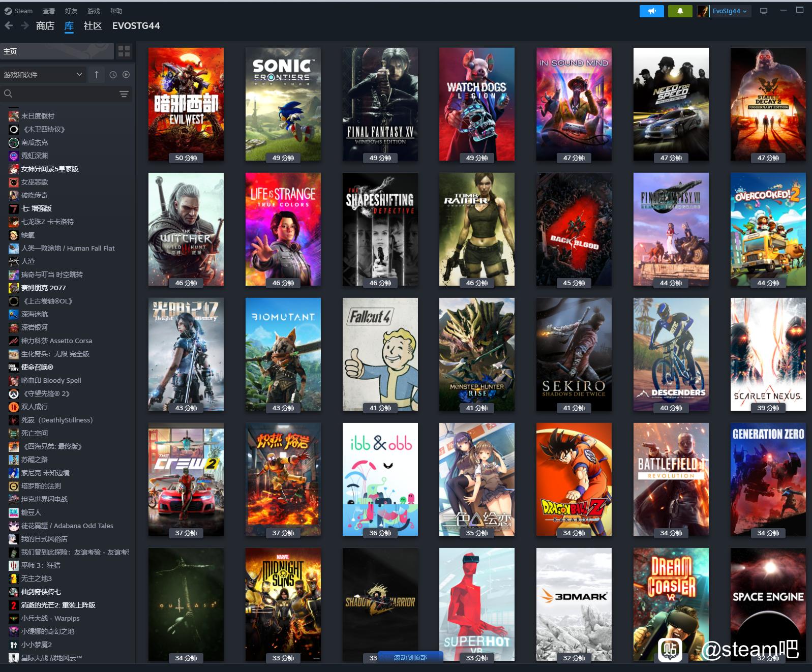Viewport: 812px width, 672px height.
Task: Click the 七: 增强版 game icon
Action: 14,208
